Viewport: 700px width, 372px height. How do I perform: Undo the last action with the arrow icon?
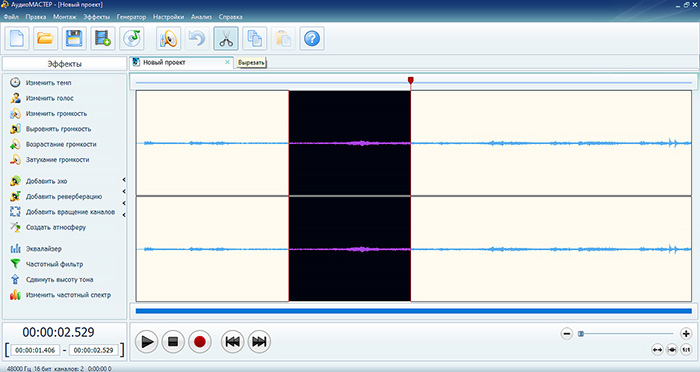coord(197,38)
